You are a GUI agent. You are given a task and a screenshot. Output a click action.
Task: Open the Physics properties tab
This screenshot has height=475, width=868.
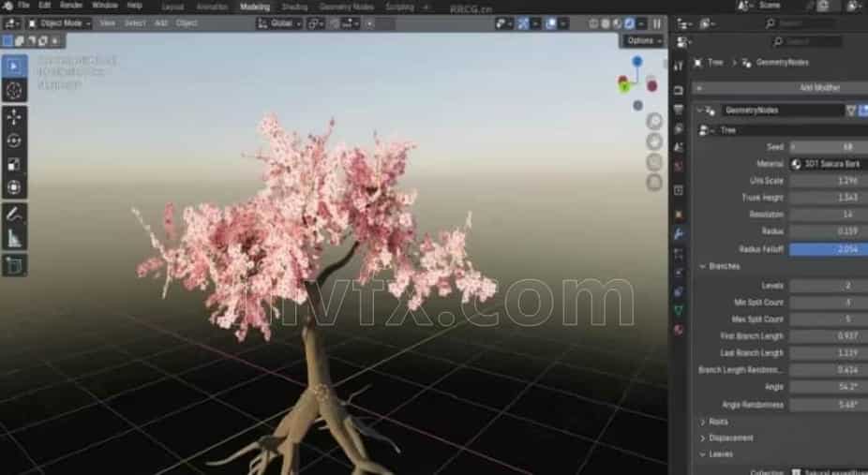[x=679, y=272]
